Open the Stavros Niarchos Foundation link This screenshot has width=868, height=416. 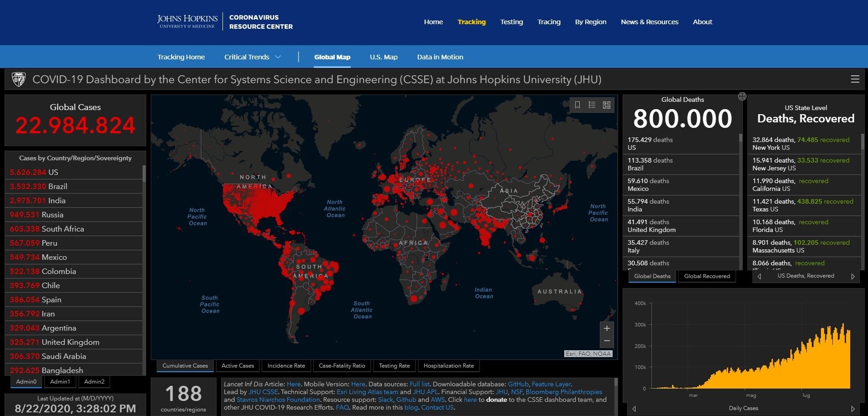point(278,400)
